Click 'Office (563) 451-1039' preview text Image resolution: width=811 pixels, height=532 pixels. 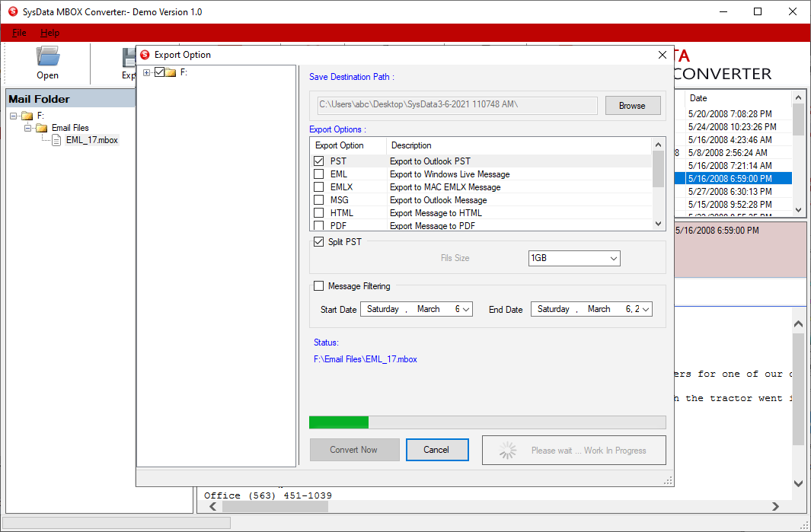268,495
